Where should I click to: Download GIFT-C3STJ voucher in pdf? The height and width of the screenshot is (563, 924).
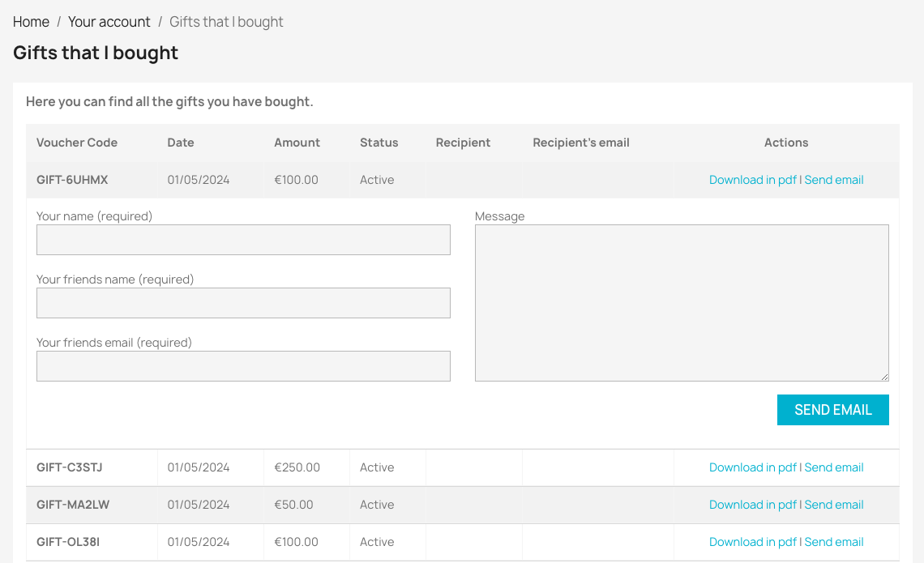coord(752,467)
